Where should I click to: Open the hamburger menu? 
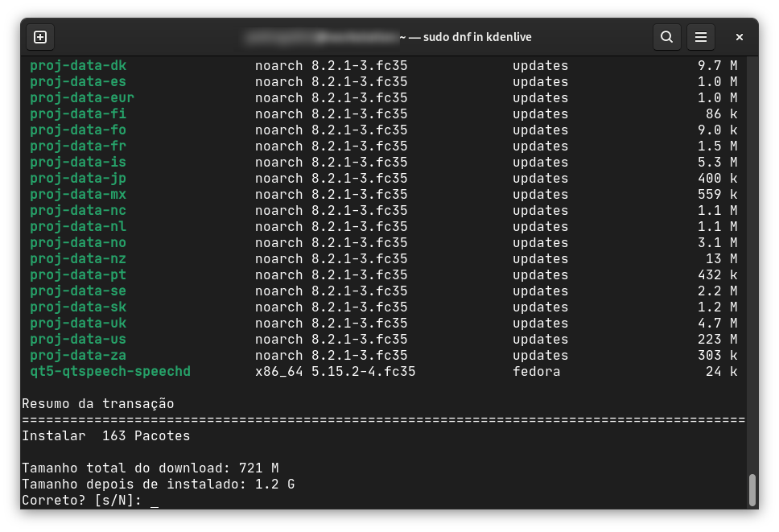[x=701, y=37]
